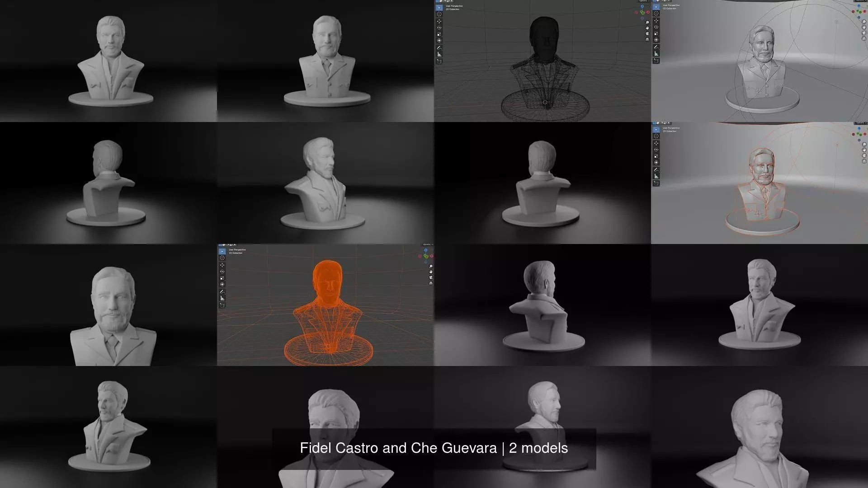Toggle camera view in orange-outlined bust viewport
Screen dimensions: 868x488
[864, 155]
